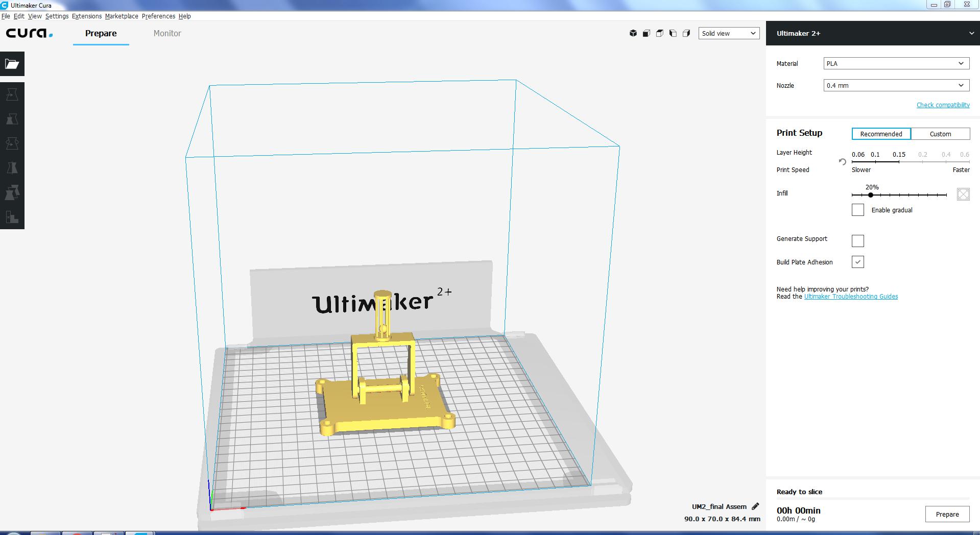Expand the Ultimaker 2+ printer selector

click(873, 33)
